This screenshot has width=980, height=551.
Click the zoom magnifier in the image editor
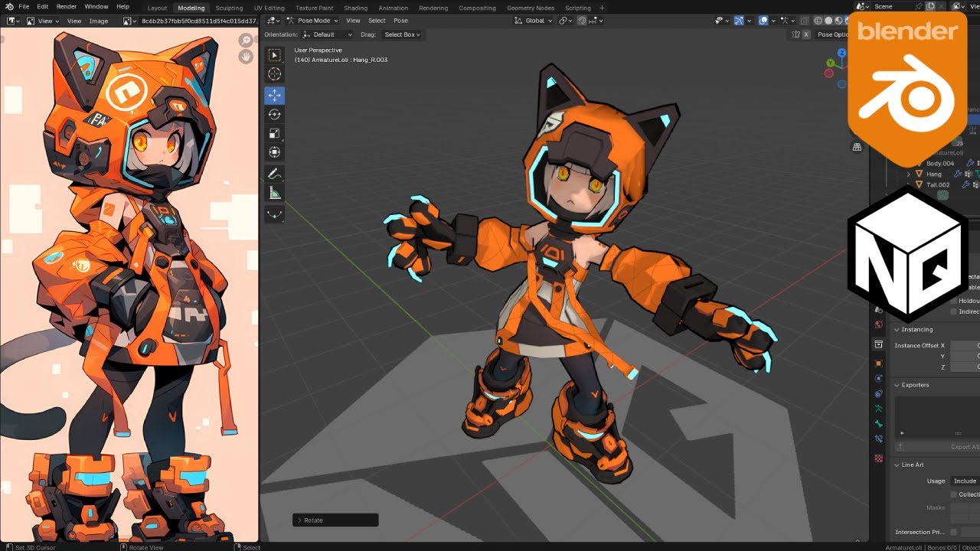click(246, 40)
